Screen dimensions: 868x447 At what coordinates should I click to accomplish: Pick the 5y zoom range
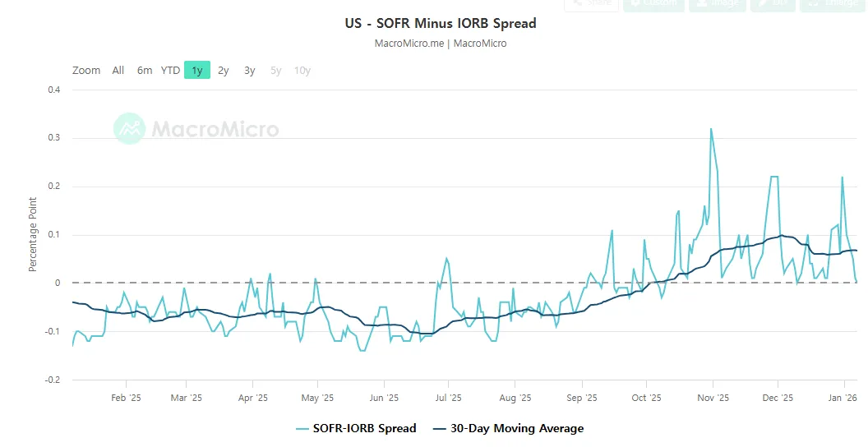[275, 71]
